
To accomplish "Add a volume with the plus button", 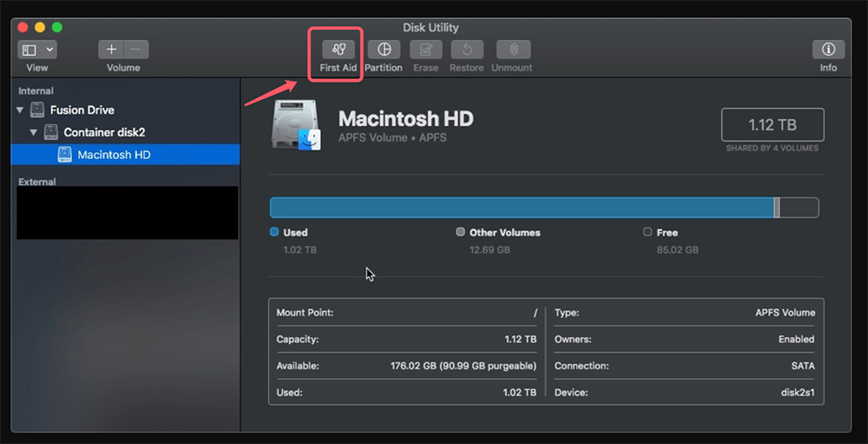I will click(x=111, y=50).
